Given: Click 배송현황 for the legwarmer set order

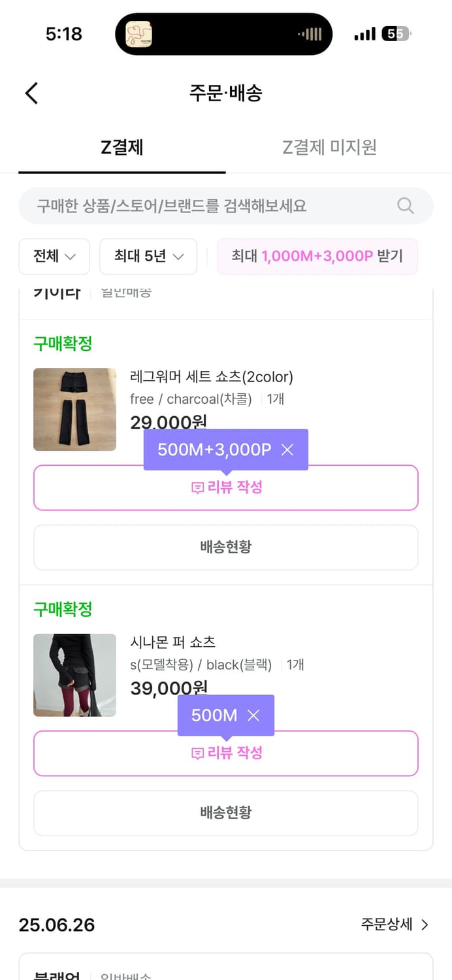Looking at the screenshot, I should [x=226, y=547].
